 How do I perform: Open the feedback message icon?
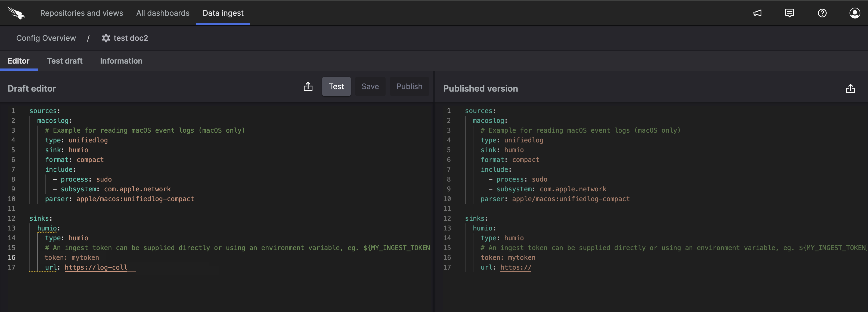[x=789, y=13]
